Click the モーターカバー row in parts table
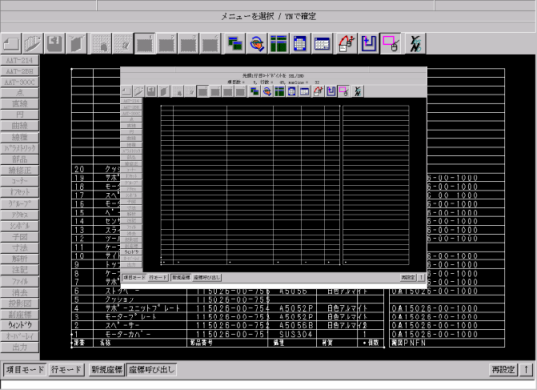This screenshot has height=390, width=537. click(x=228, y=334)
